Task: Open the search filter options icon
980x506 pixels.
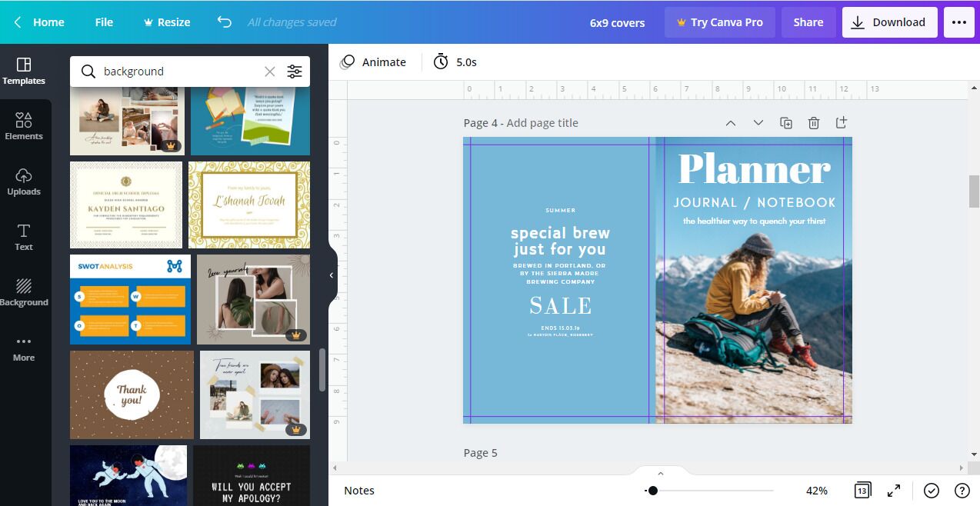Action: coord(295,72)
